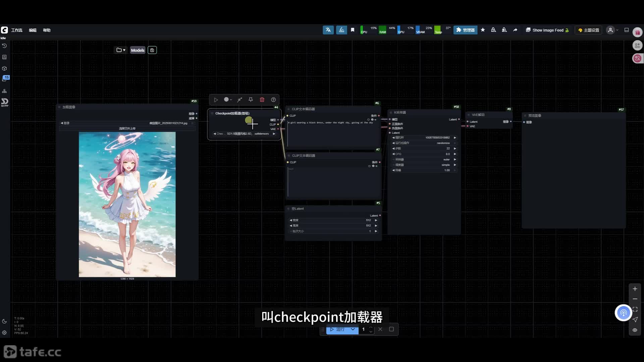Click the empty negative prompt text field

pos(334,181)
